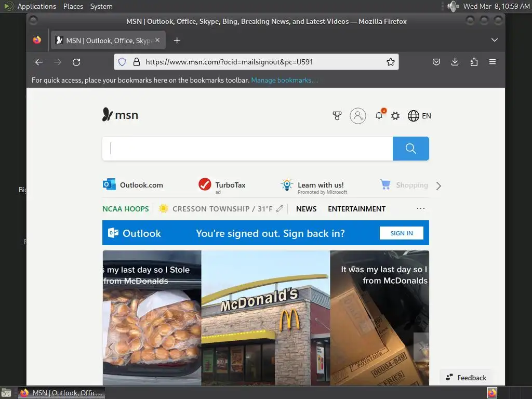Bookmark this page with star icon
The image size is (532, 399).
pyautogui.click(x=391, y=62)
